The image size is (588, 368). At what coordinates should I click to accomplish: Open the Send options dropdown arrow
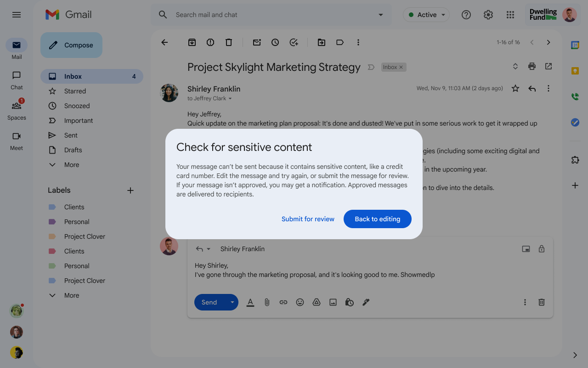(232, 302)
